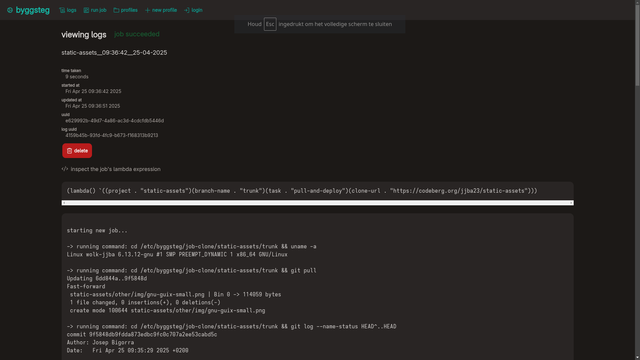The image size is (640, 360).
Task: Click '1 file changed' log line
Action: tap(145, 302)
